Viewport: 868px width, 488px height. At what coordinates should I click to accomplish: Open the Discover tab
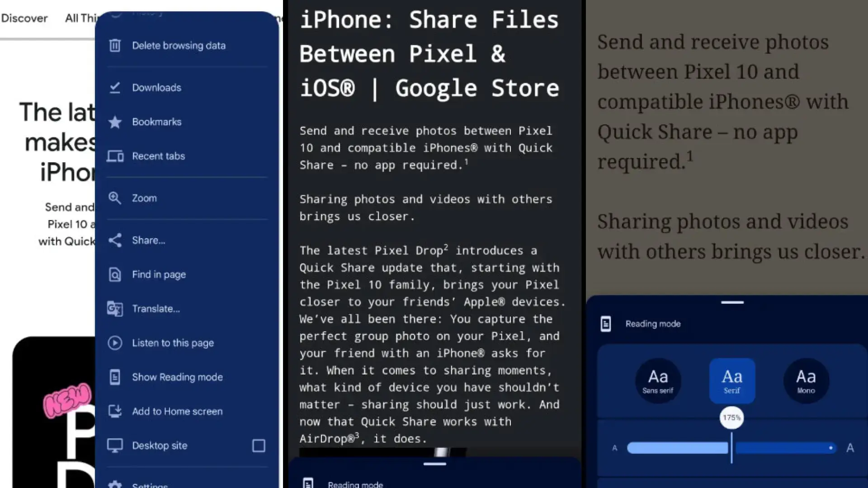point(24,19)
